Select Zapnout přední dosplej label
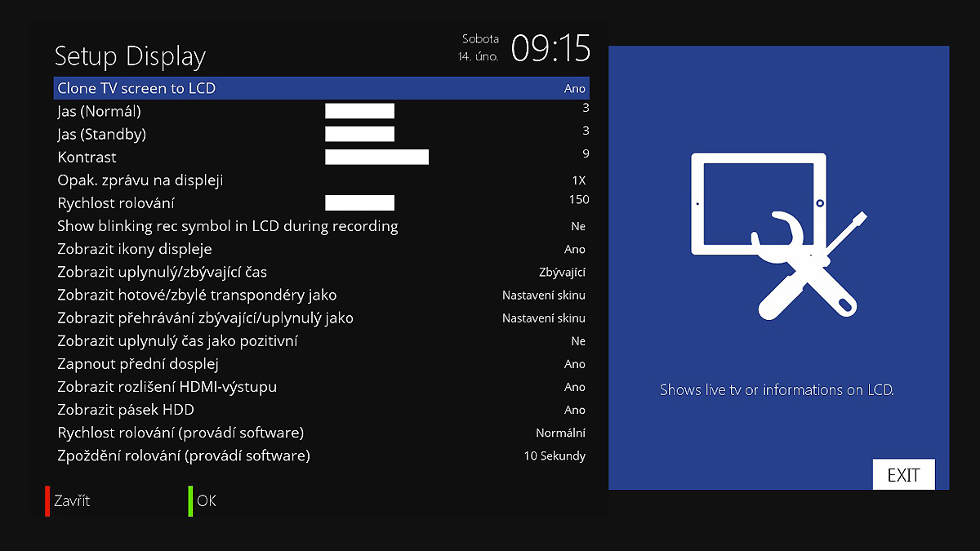 pyautogui.click(x=138, y=364)
